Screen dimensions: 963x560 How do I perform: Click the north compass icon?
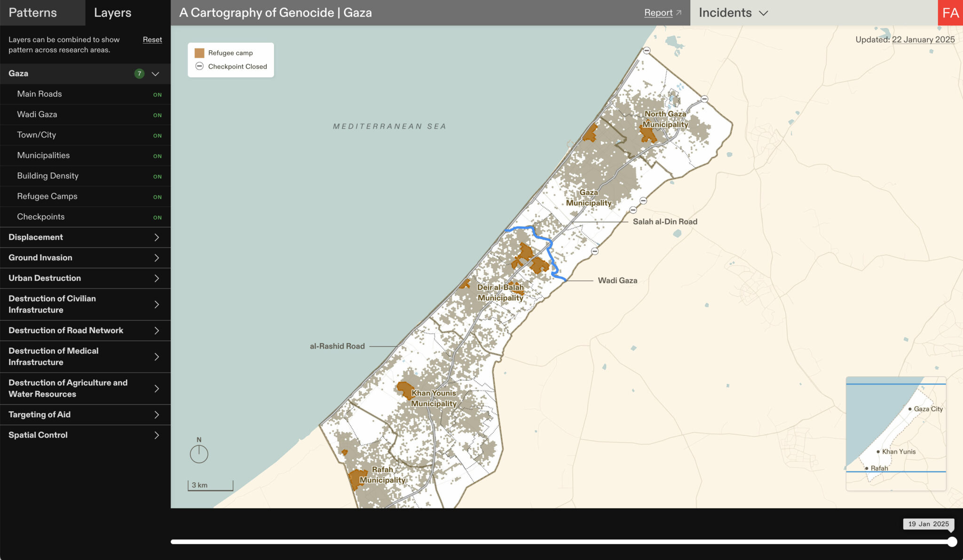[199, 453]
